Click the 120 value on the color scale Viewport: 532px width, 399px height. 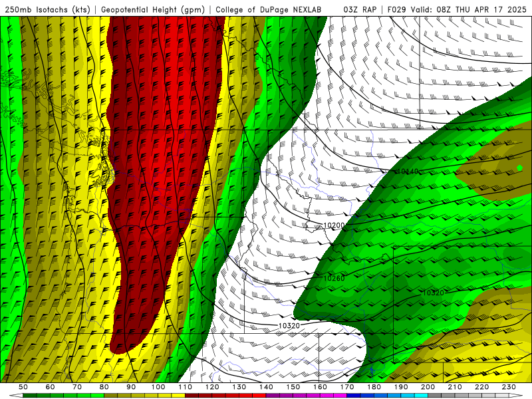[x=212, y=387]
